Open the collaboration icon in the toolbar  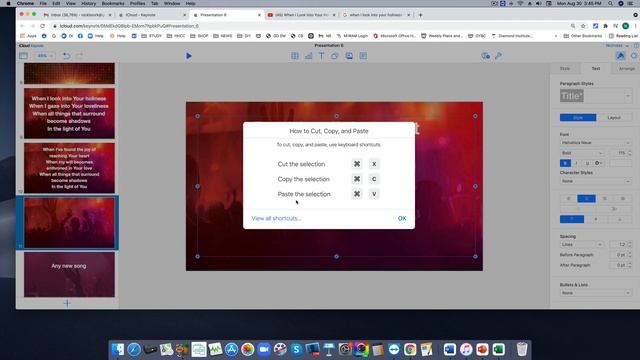pos(485,56)
